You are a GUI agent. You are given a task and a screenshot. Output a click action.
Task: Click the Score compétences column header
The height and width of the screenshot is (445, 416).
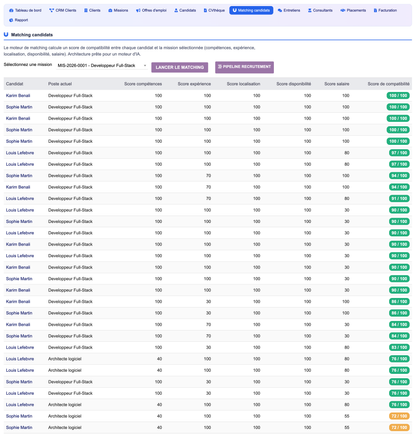tap(143, 84)
